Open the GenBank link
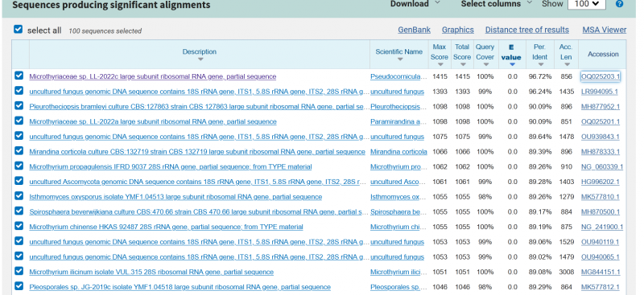Screen dimensions: 644x295 (414, 30)
